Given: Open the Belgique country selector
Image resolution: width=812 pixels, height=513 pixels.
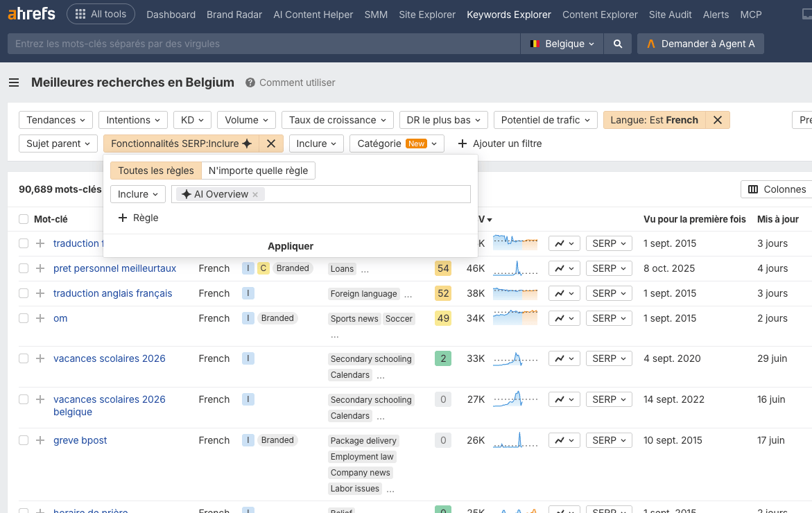Looking at the screenshot, I should (x=562, y=44).
